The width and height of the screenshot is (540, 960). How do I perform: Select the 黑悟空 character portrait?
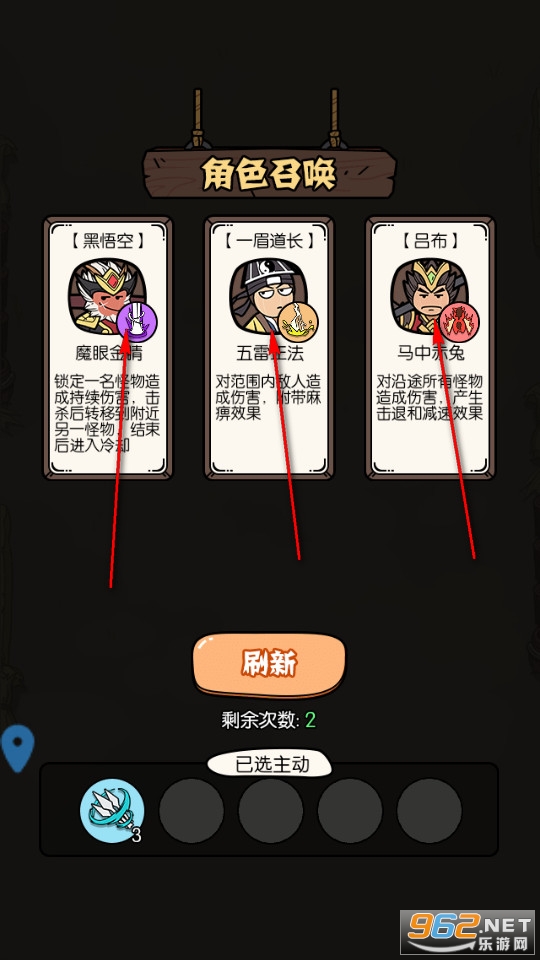coord(102,296)
